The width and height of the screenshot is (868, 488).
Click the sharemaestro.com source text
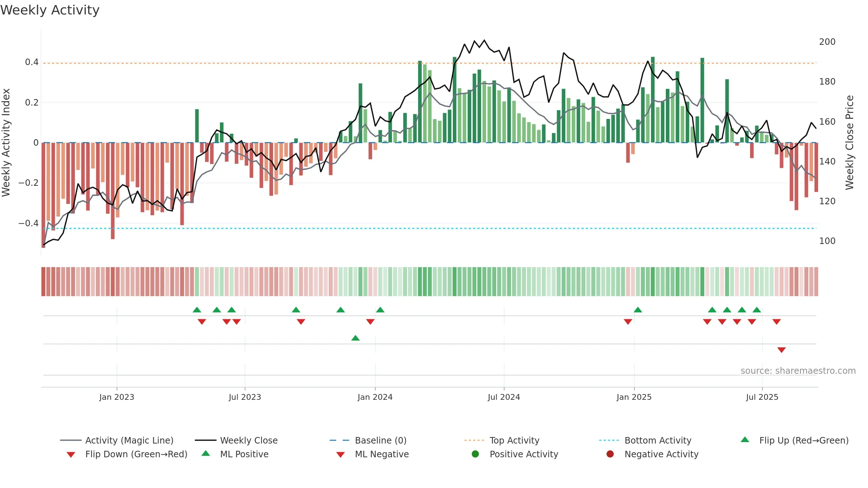(x=798, y=371)
